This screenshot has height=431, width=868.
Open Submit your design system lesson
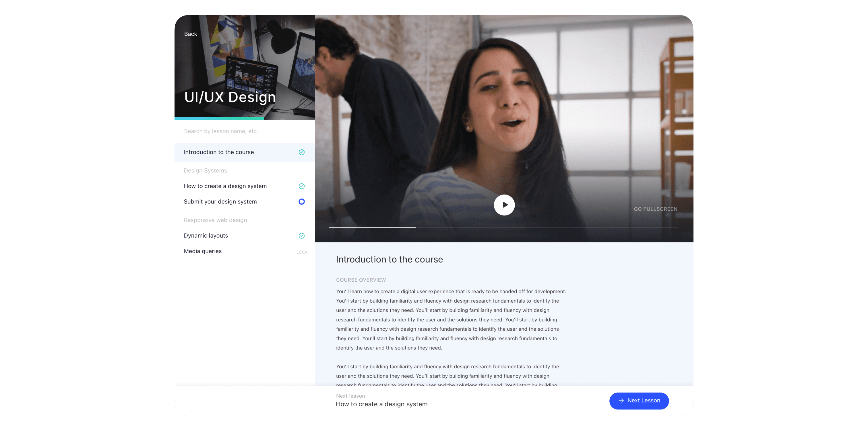tap(220, 202)
